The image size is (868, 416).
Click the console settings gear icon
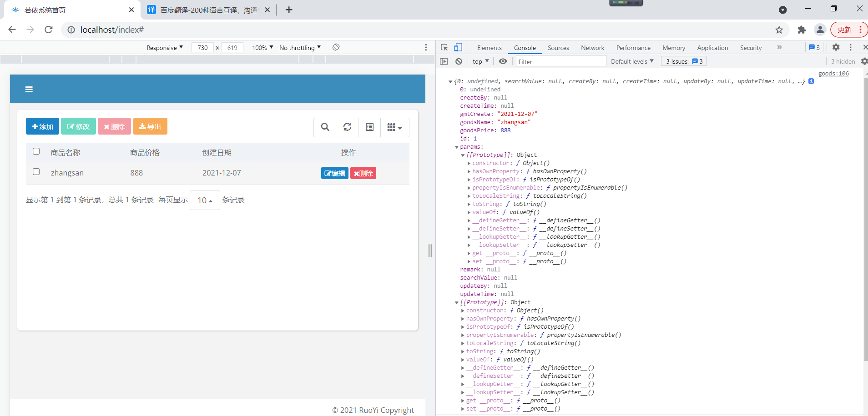click(864, 61)
